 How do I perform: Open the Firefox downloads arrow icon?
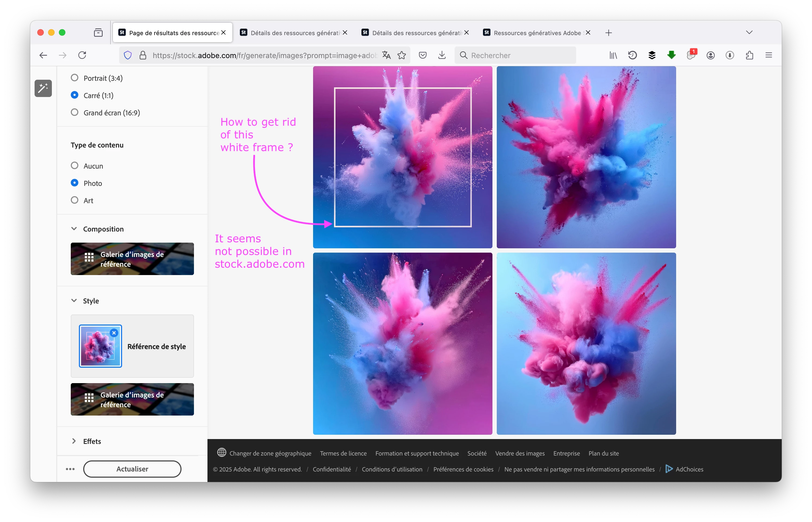coord(442,55)
